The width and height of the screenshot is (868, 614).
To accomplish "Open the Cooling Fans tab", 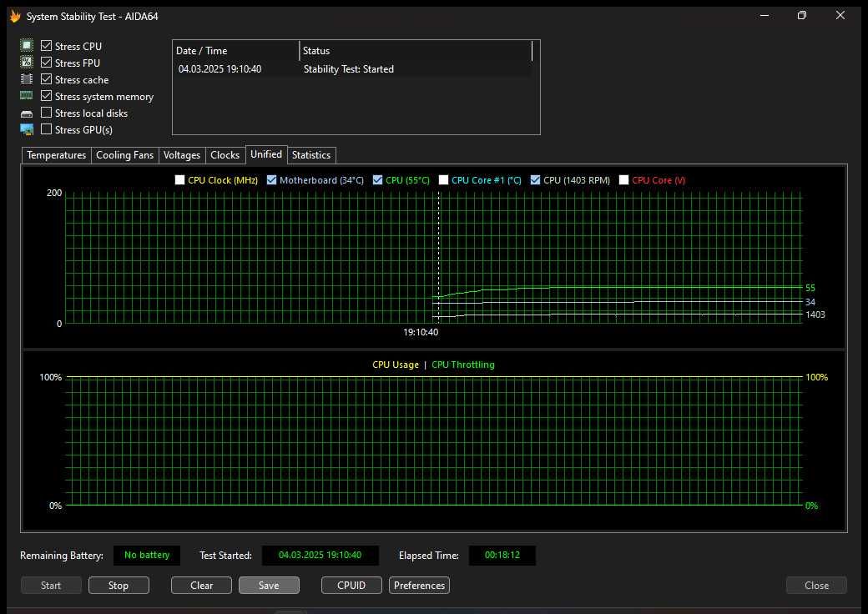I will point(124,155).
